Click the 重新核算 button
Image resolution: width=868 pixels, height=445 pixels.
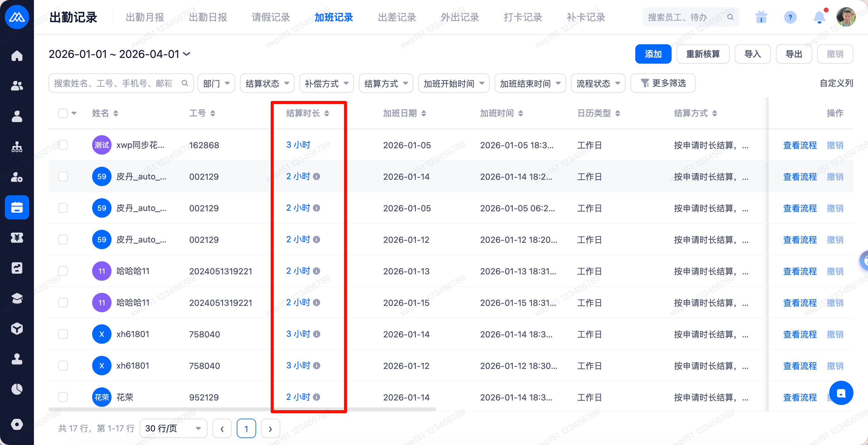pos(703,54)
